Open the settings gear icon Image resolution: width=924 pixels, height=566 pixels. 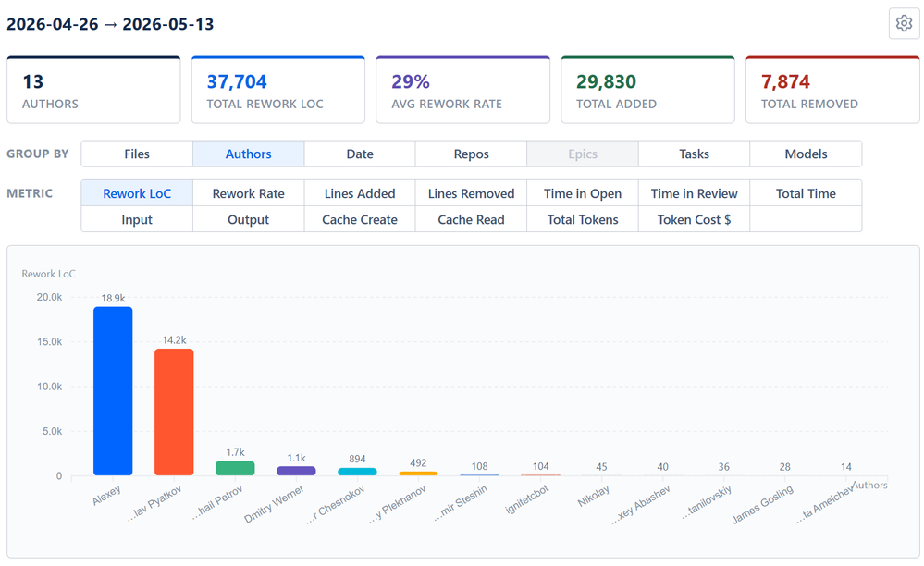(x=904, y=23)
